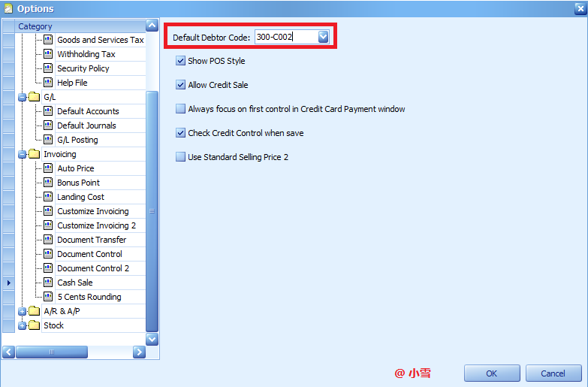Click the Document Transfer item icon
The image size is (588, 387).
[48, 239]
